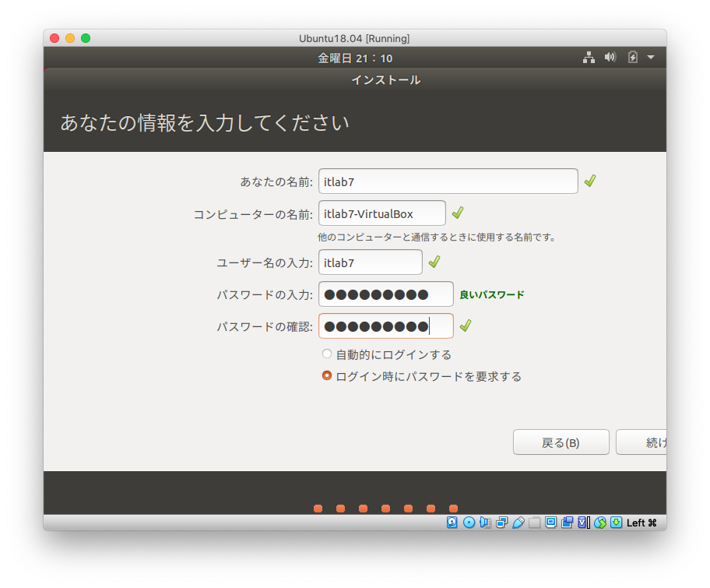This screenshot has width=710, height=588.
Task: Open the video capture indicator
Action: coord(567,523)
